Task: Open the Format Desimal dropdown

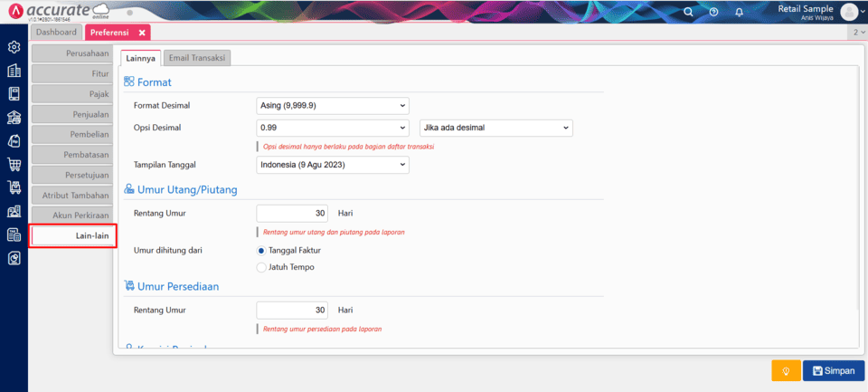Action: pyautogui.click(x=333, y=105)
